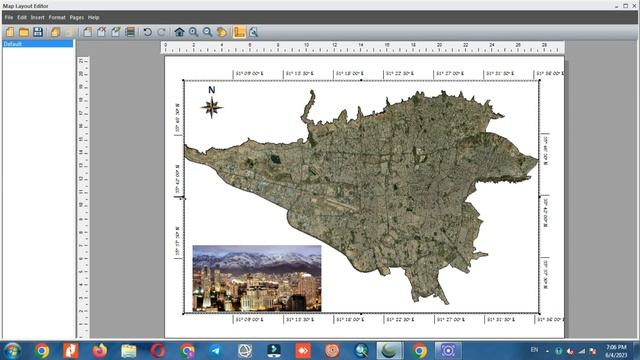The image size is (640, 360).
Task: Click the taskbar clock showing 7:06 PM
Action: 616,351
